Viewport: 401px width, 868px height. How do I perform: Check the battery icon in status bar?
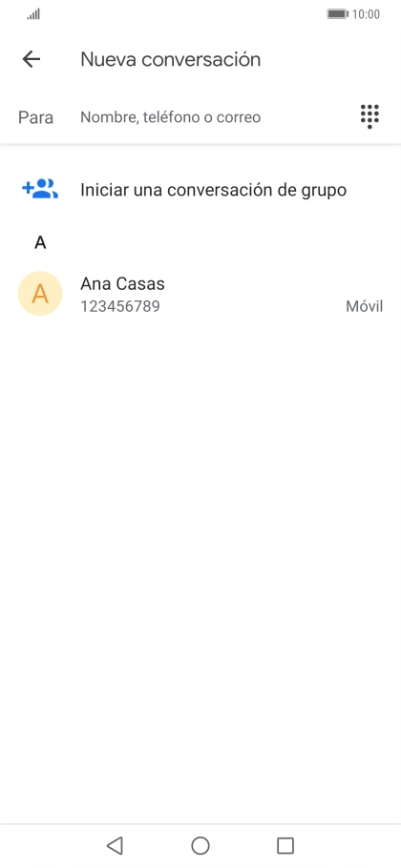click(337, 14)
